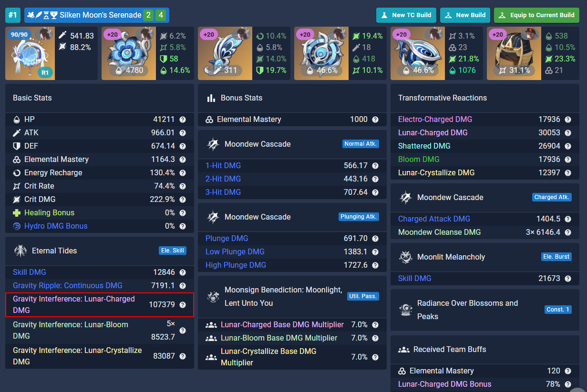Image resolution: width=587 pixels, height=392 pixels.
Task: Open the plume artifact showing 311 ATK
Action: coord(222,53)
